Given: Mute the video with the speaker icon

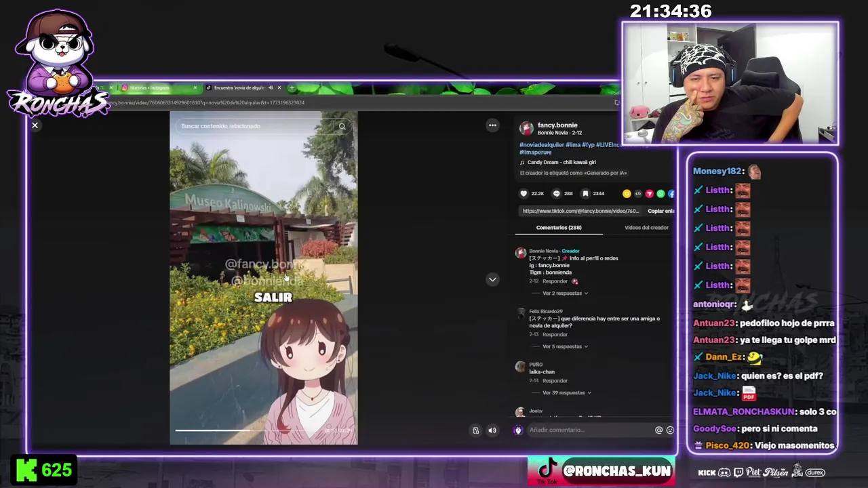Looking at the screenshot, I should (492, 430).
